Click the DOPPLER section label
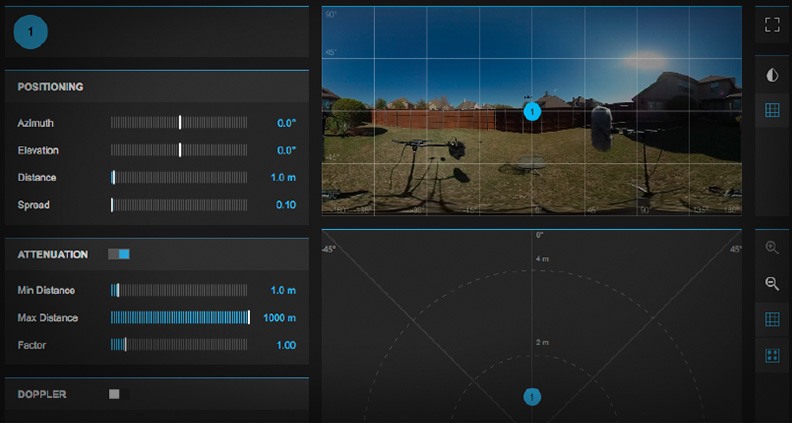Screen dimensions: 792x423 42,394
